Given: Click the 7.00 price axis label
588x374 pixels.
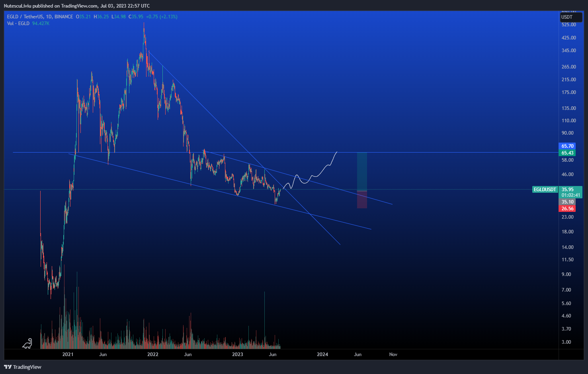Looking at the screenshot, I should click(x=566, y=290).
